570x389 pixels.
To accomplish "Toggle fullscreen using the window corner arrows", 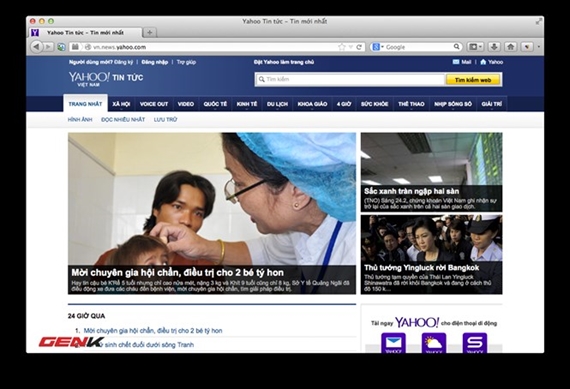I will coord(538,21).
